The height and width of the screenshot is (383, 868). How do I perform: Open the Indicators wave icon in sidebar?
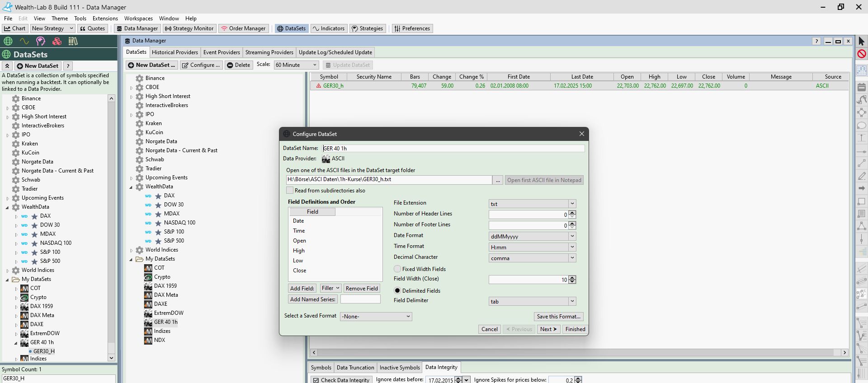coord(24,42)
